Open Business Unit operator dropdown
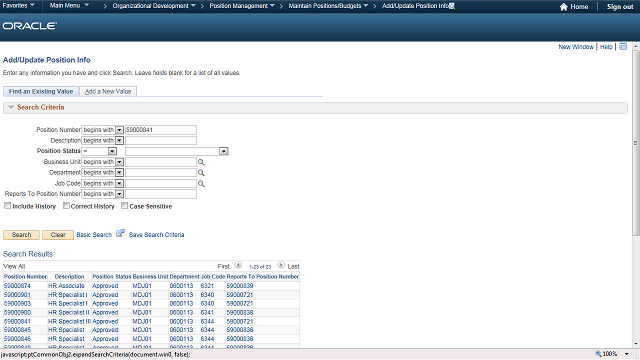This screenshot has width=640, height=360. [x=119, y=162]
